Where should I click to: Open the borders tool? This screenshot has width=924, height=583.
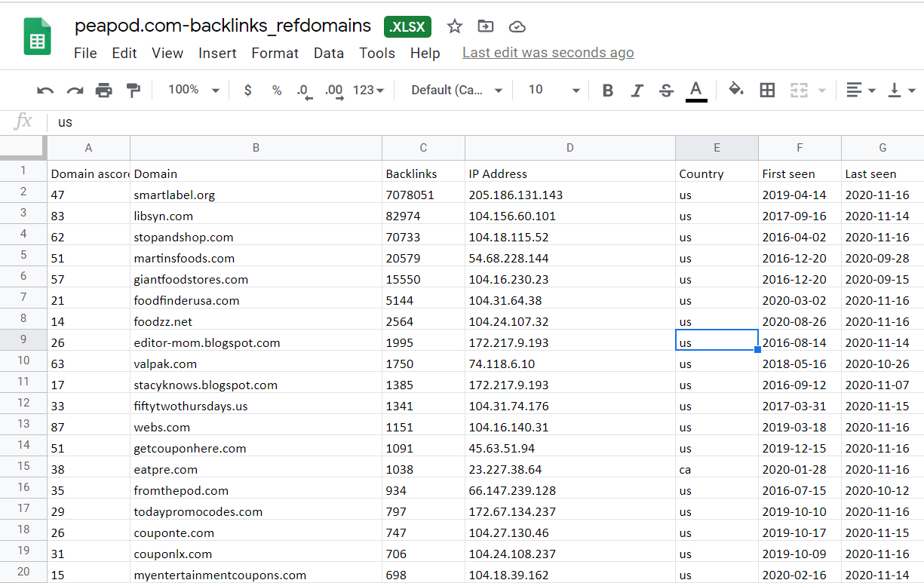[767, 91]
